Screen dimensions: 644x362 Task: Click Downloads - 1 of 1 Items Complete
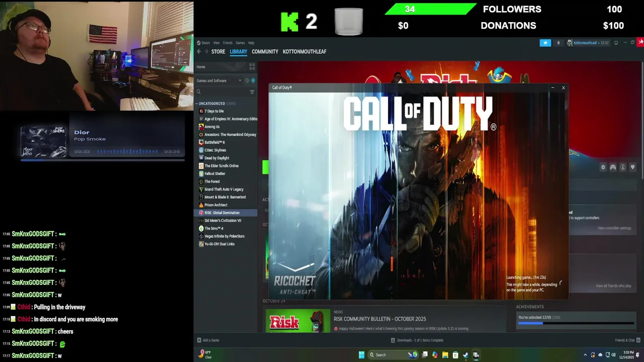tap(420, 340)
